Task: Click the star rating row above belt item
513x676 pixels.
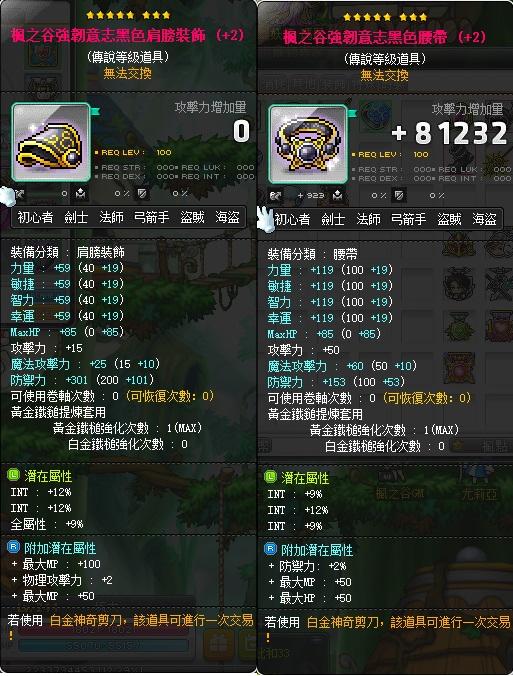Action: click(x=385, y=17)
